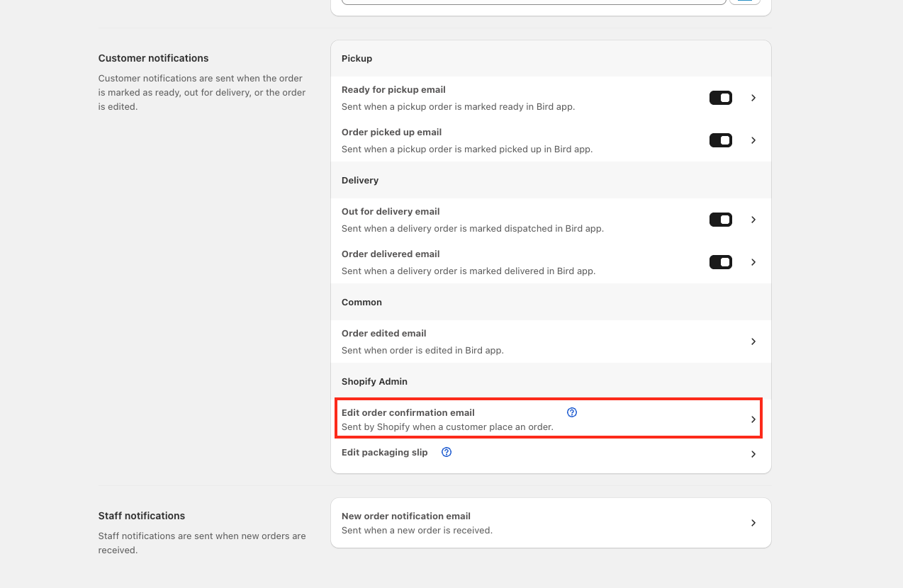The width and height of the screenshot is (903, 588).
Task: Open Order picked up email chevron
Action: (753, 140)
